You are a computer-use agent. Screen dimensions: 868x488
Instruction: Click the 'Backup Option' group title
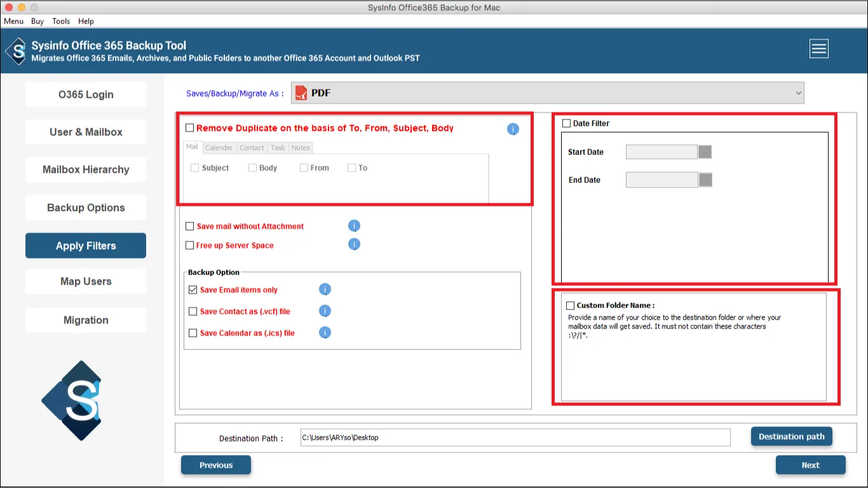tap(214, 273)
